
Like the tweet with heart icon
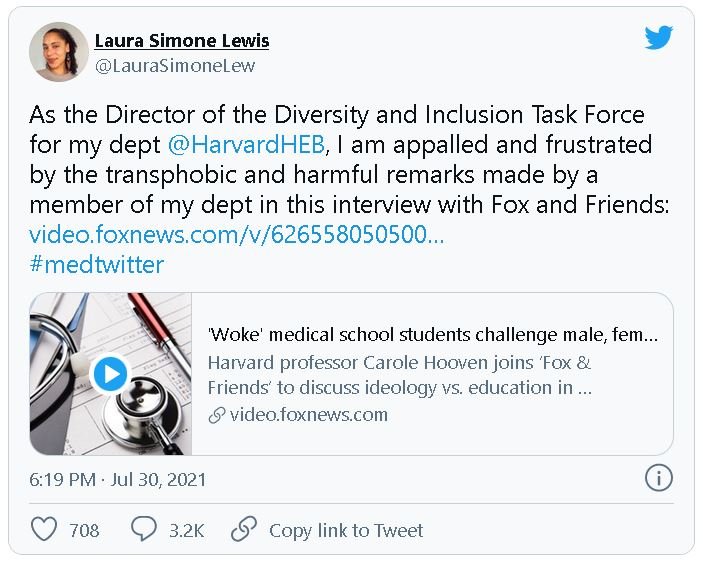coord(44,529)
